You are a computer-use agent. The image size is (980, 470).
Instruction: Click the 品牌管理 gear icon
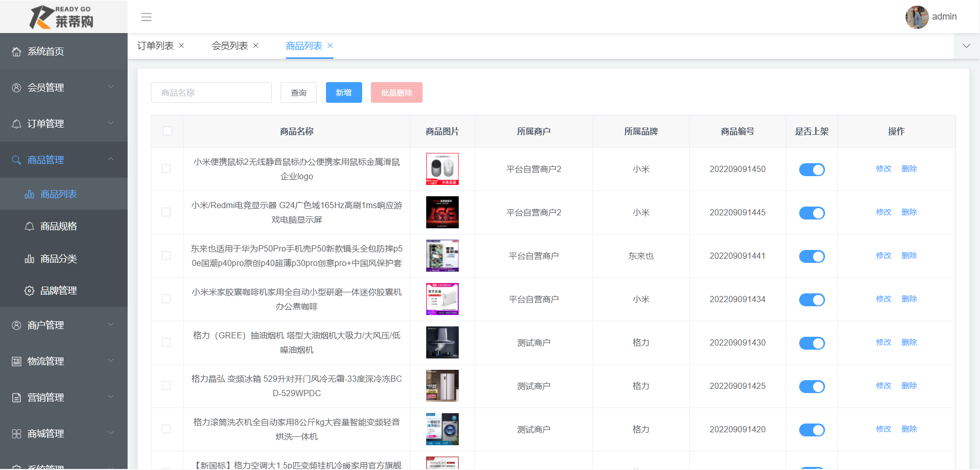click(x=29, y=291)
